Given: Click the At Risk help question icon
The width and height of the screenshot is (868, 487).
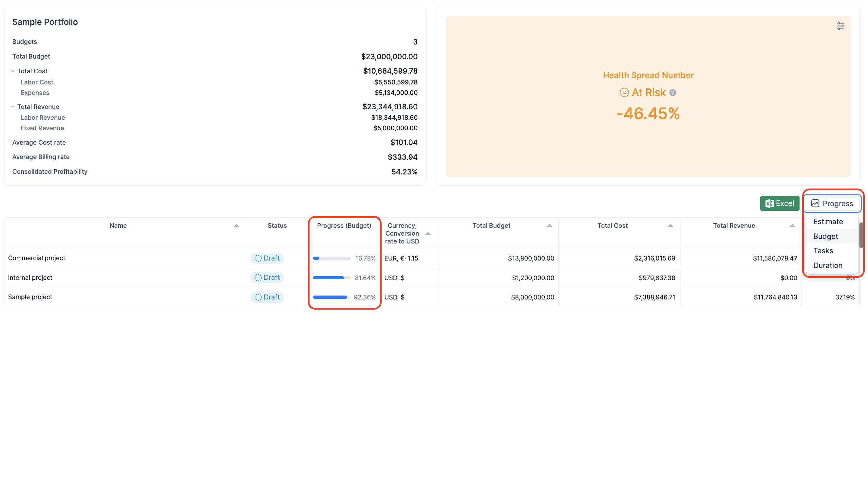Looking at the screenshot, I should point(672,93).
